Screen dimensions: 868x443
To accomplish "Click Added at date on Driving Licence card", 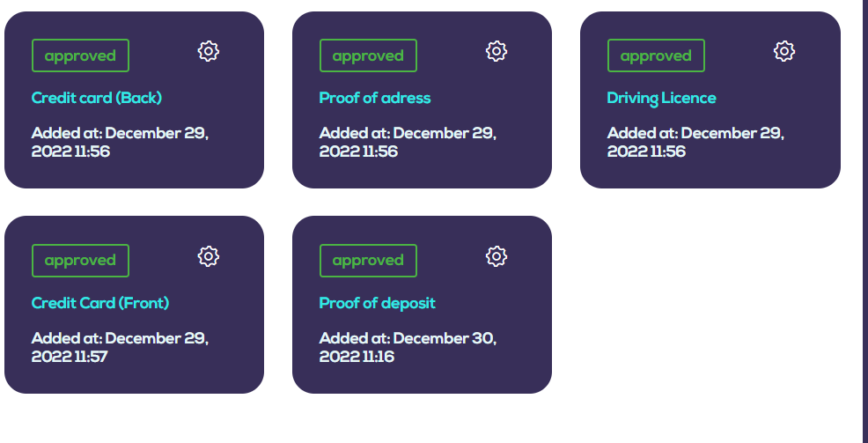I will click(x=695, y=143).
